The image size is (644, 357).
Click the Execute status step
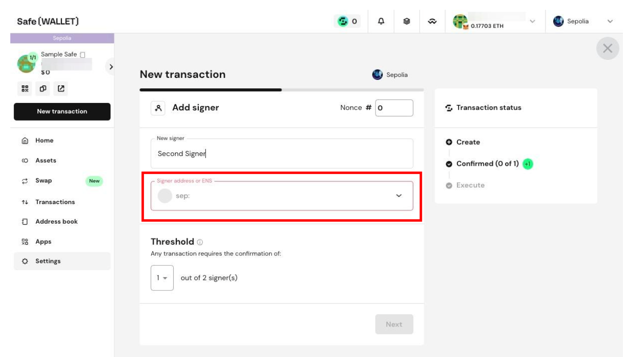point(465,185)
